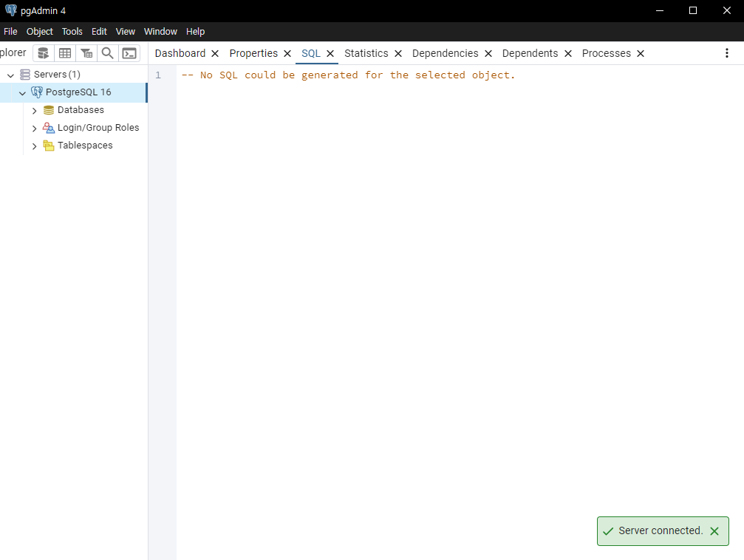Image resolution: width=744 pixels, height=560 pixels.
Task: Collapse the PostgreSQL 16 server node
Action: click(22, 92)
